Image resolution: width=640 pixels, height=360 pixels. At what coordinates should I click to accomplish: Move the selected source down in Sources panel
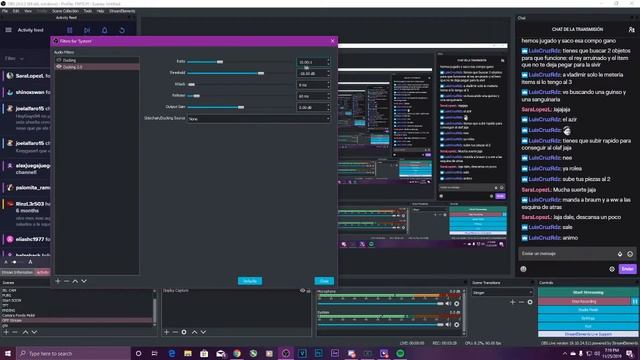[x=203, y=332]
